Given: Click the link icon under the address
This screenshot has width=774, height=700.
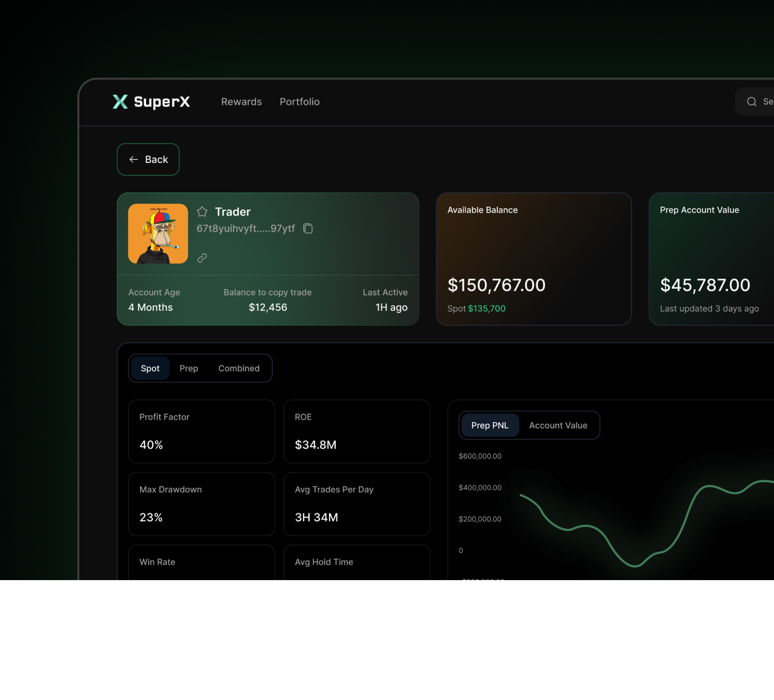Looking at the screenshot, I should coord(202,258).
